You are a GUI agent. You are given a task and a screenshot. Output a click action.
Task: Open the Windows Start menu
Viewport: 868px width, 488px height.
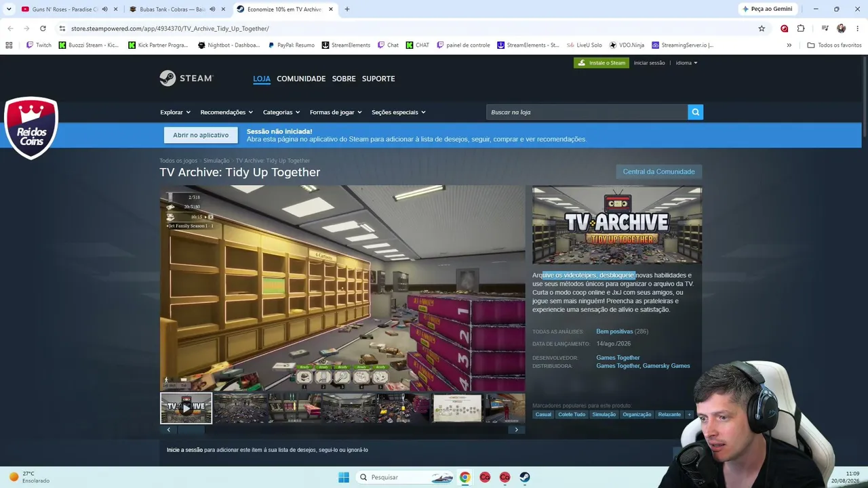344,477
